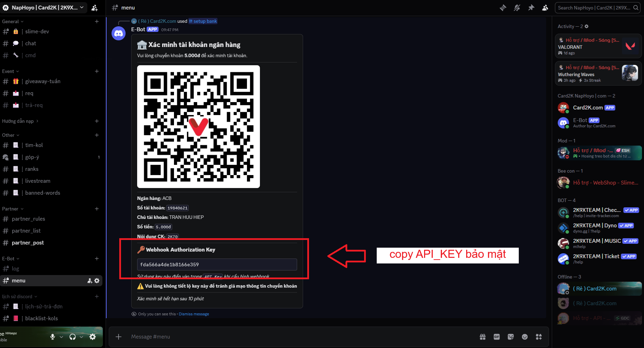The width and height of the screenshot is (644, 348).
Task: Mute the microphone
Action: pyautogui.click(x=53, y=337)
